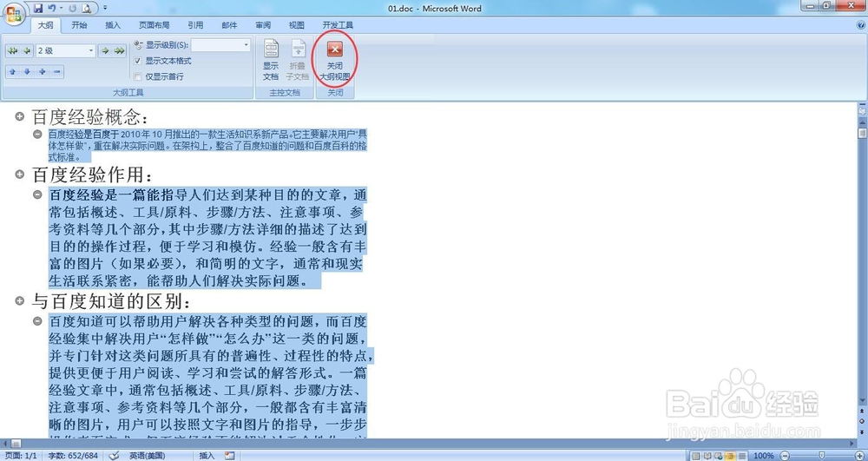Switch to the 开发工具 ribbon tab
The width and height of the screenshot is (868, 461).
(338, 25)
